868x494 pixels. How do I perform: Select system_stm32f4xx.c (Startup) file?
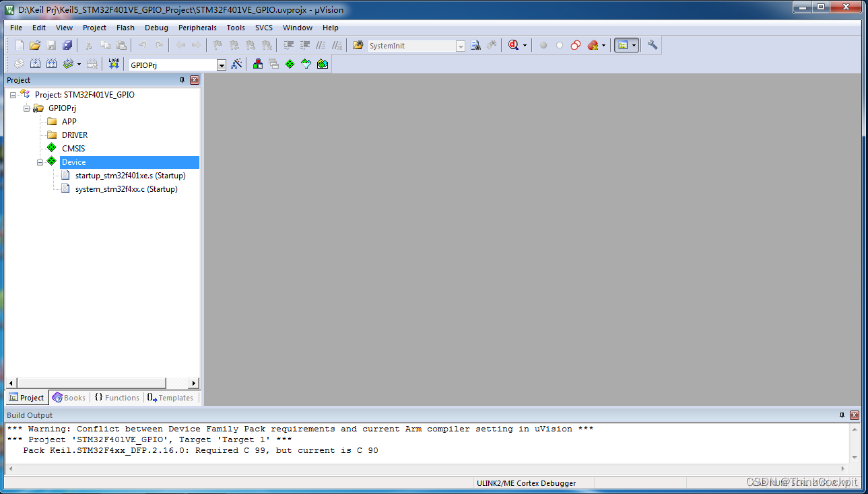[x=126, y=189]
